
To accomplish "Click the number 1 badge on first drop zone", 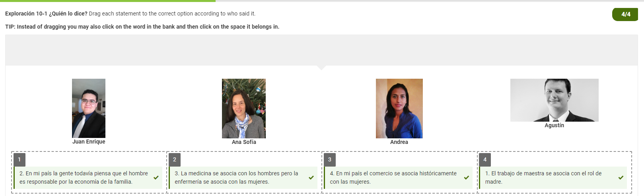I will [19, 159].
